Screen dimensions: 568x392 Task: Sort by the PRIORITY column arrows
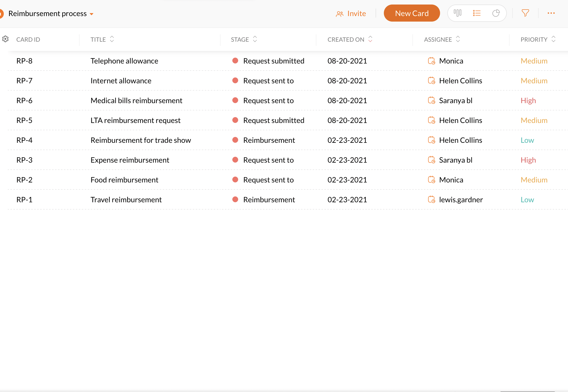click(x=553, y=39)
